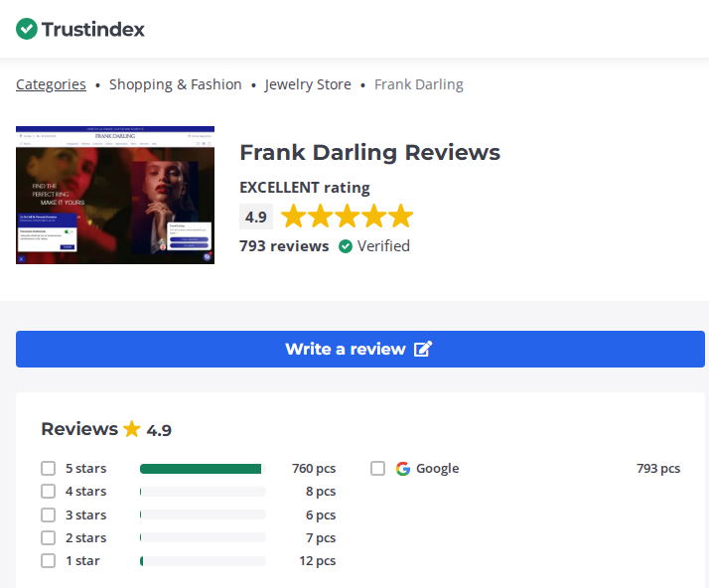This screenshot has width=709, height=588.
Task: Check the 3 stars filter checkbox
Action: click(x=48, y=514)
